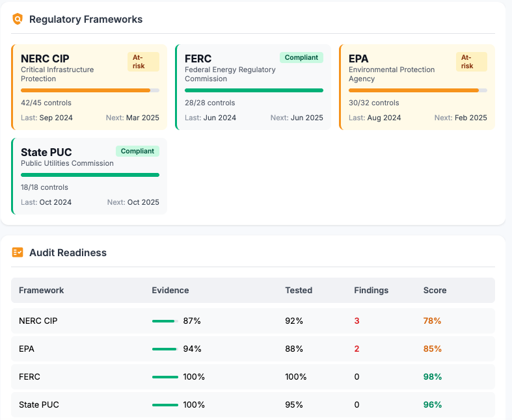Screen dimensions: 512x420
Task: Select the FERC row in Audit Readiness
Action: [253, 377]
